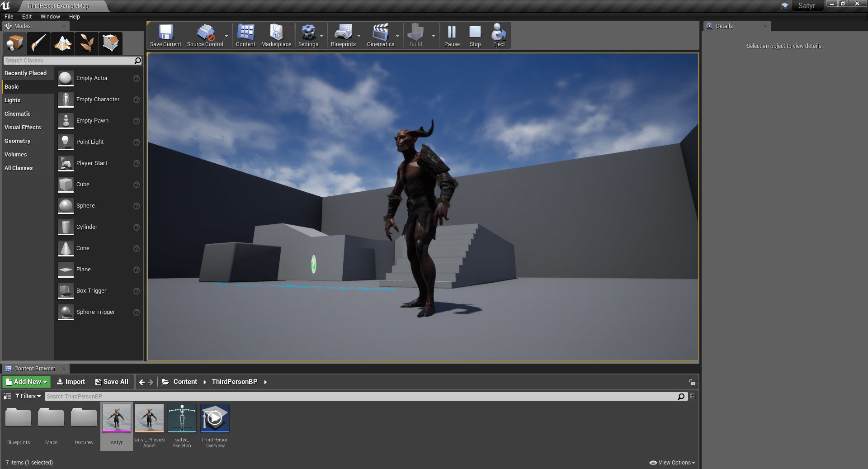Click the Cinematics toolbar icon

point(380,33)
